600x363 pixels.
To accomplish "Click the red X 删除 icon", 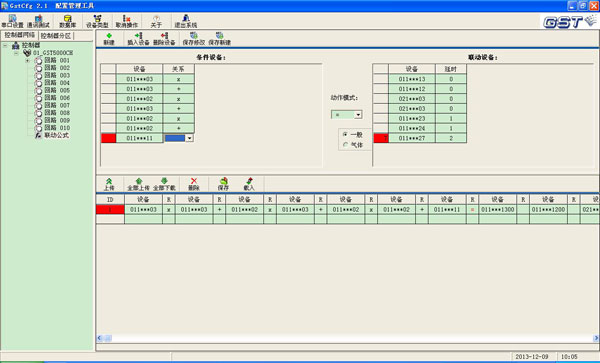I will [194, 184].
